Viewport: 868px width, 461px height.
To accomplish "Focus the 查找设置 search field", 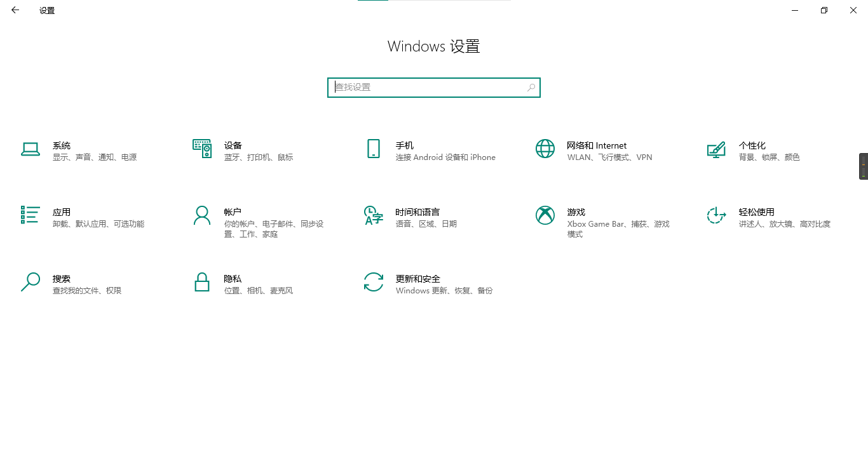I will point(434,88).
